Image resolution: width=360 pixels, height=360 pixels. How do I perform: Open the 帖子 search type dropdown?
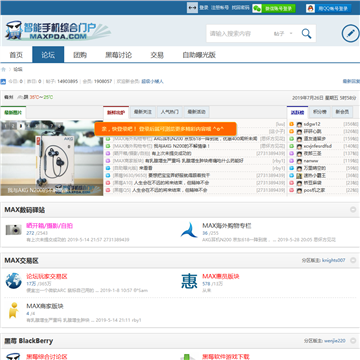(x=283, y=34)
